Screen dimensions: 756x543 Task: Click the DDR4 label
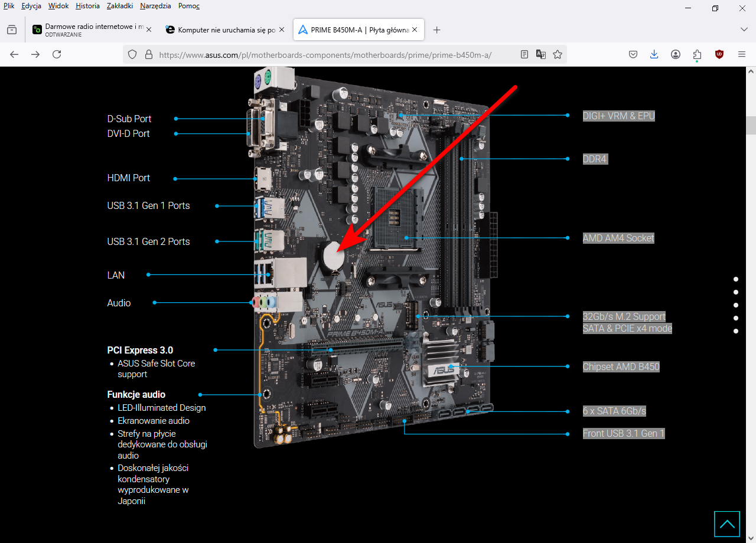tap(595, 159)
